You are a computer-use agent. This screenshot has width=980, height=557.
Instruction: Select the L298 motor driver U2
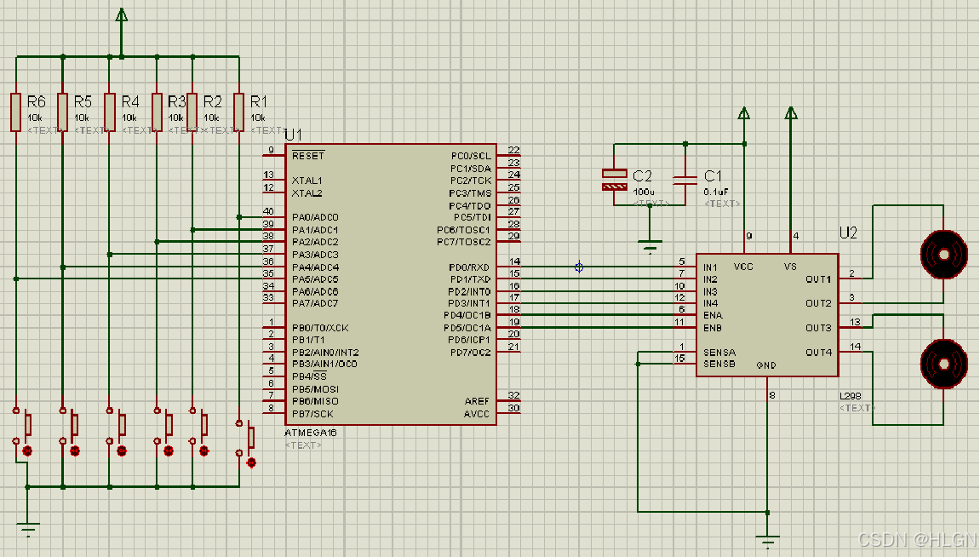coord(766,315)
